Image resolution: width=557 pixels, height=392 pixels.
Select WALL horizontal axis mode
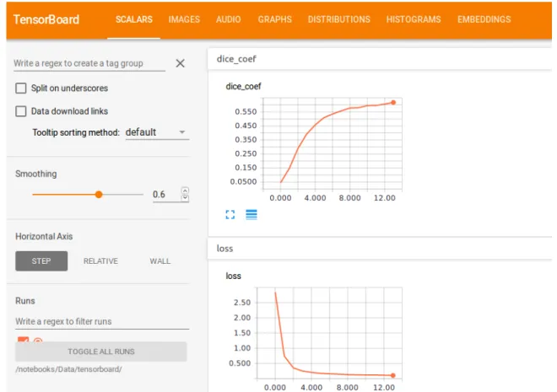[160, 261]
